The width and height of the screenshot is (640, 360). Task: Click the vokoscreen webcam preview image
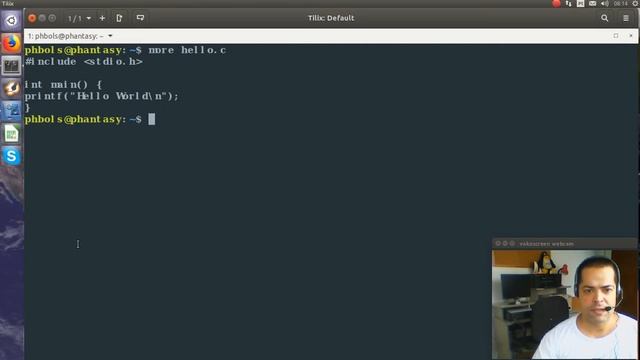(x=564, y=304)
